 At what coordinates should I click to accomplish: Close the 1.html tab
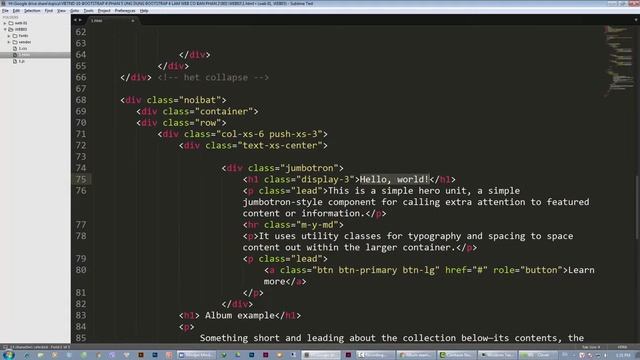(133, 20)
